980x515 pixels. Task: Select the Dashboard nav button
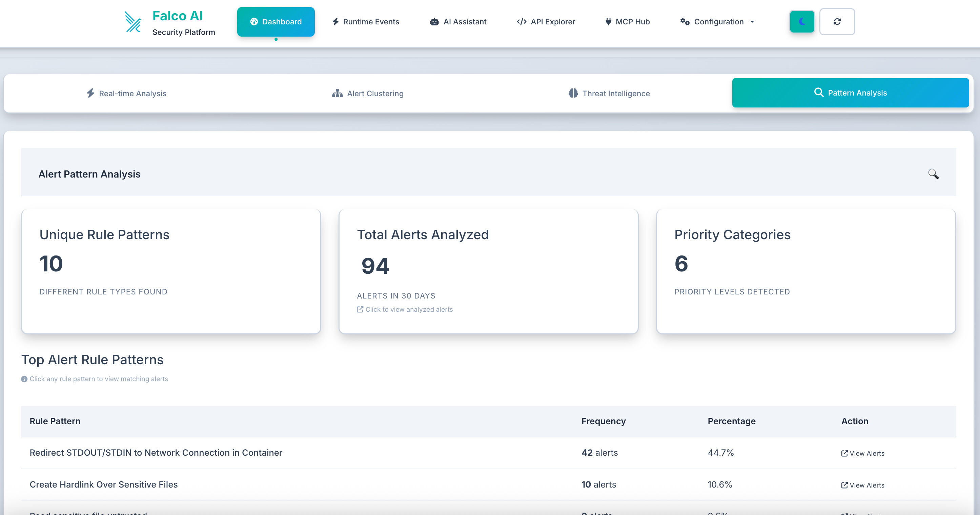tap(276, 22)
